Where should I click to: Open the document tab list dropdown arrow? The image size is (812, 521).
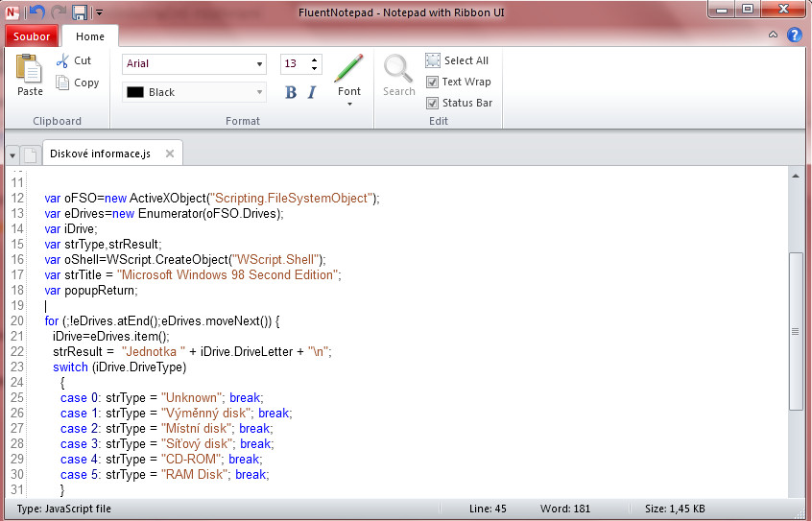click(x=12, y=155)
